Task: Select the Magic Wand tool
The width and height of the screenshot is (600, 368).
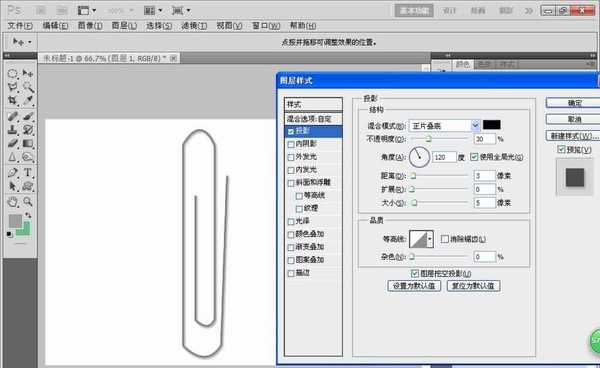Action: click(x=28, y=87)
